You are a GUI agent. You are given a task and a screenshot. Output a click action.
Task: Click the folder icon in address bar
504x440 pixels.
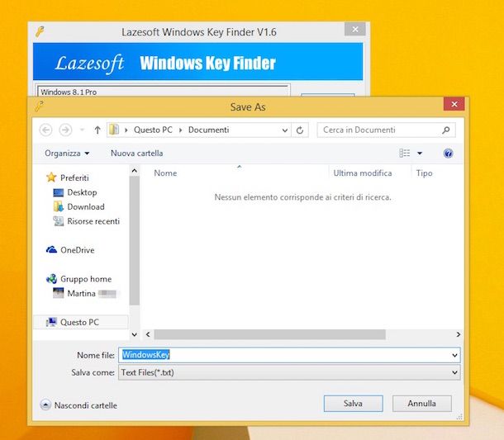(114, 130)
